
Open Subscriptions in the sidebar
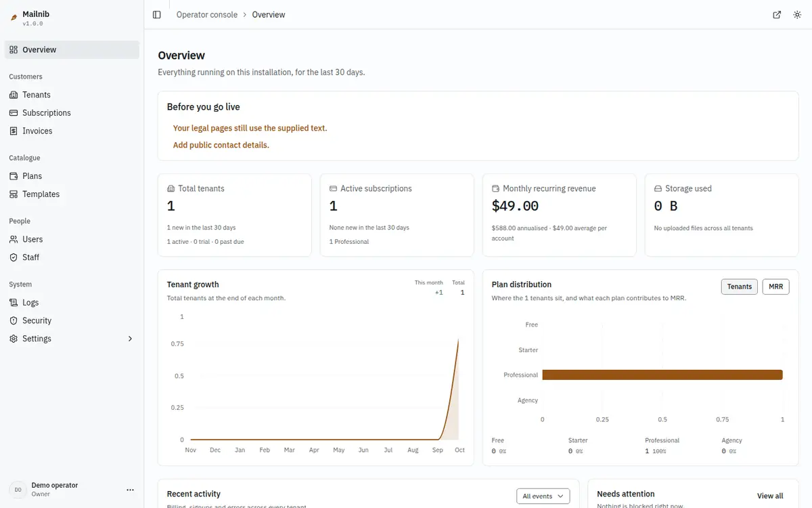click(x=72, y=113)
